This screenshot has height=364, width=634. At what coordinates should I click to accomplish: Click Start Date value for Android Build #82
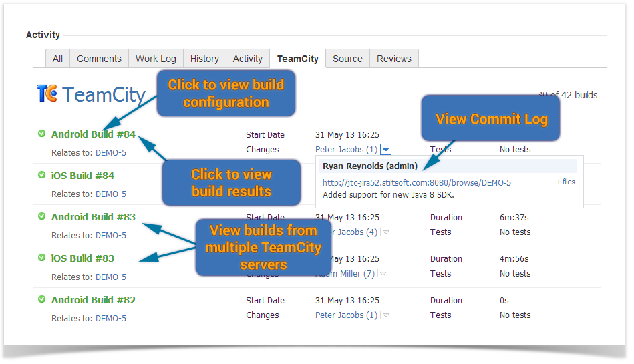[x=347, y=301]
